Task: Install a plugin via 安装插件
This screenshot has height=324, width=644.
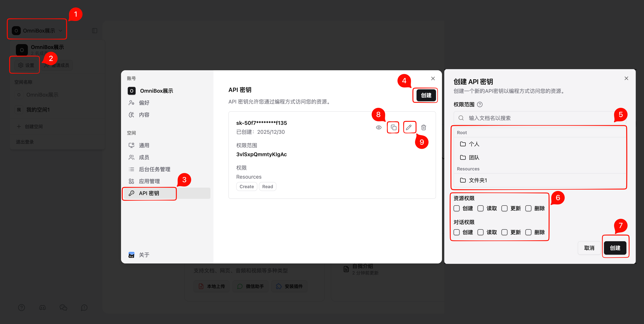Action: (289, 286)
